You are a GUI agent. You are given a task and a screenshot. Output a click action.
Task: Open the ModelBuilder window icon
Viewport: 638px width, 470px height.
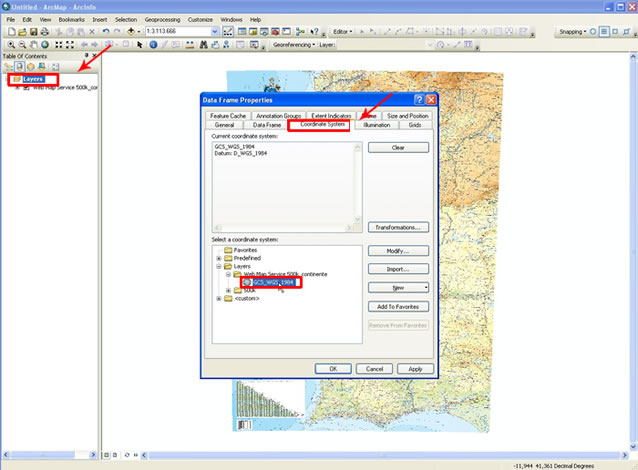click(300, 31)
